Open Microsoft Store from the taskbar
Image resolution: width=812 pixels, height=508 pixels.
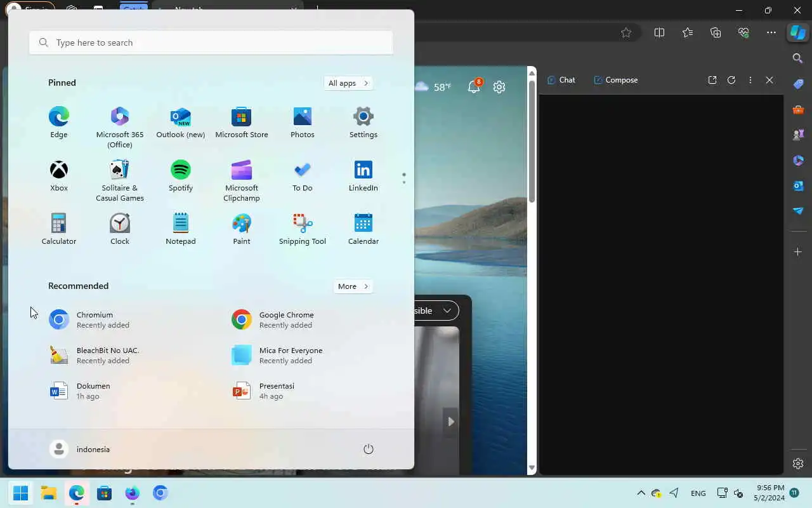pyautogui.click(x=105, y=493)
